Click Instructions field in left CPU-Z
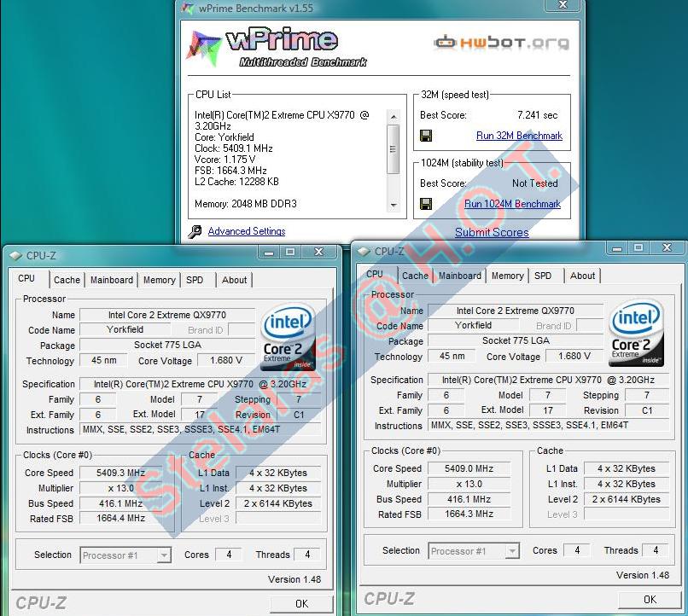Viewport: 688px width, 616px height. [200, 429]
